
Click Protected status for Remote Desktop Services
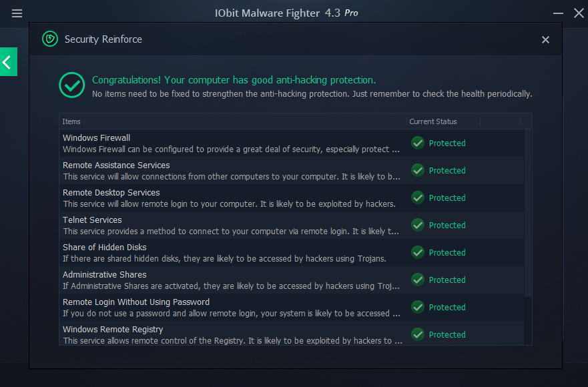click(447, 198)
